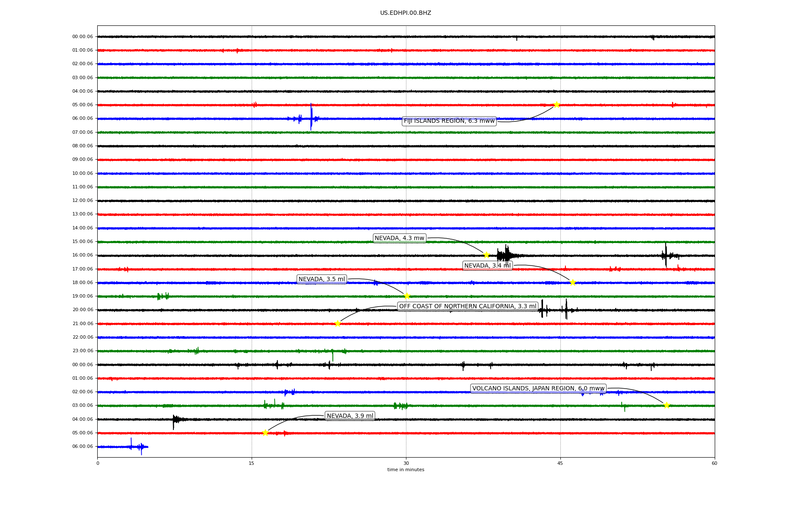Click the US.EDHPI.00.BHZ plot title
This screenshot has height=508, width=812.
405,13
